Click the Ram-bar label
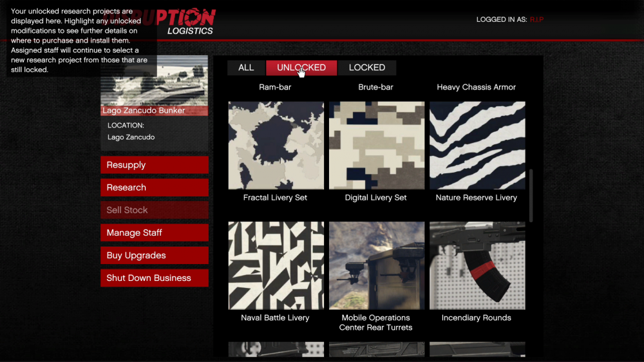The image size is (644, 362). coord(275,87)
